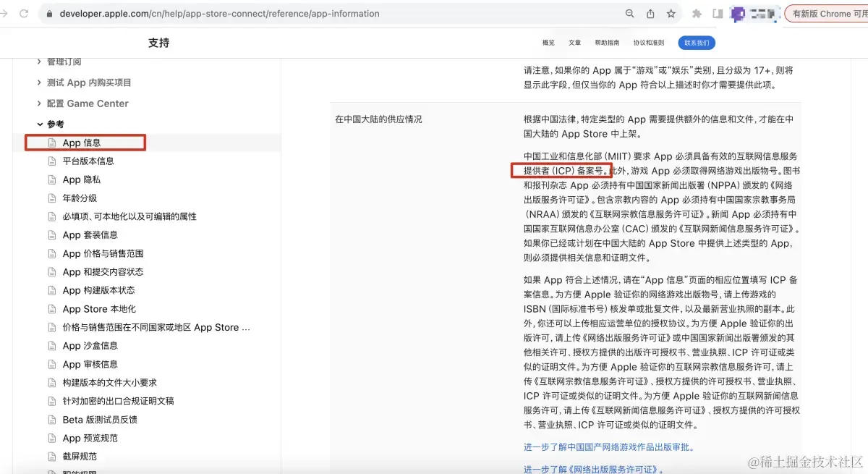Click the address bar lock icon
The width and height of the screenshot is (868, 474).
[50, 14]
